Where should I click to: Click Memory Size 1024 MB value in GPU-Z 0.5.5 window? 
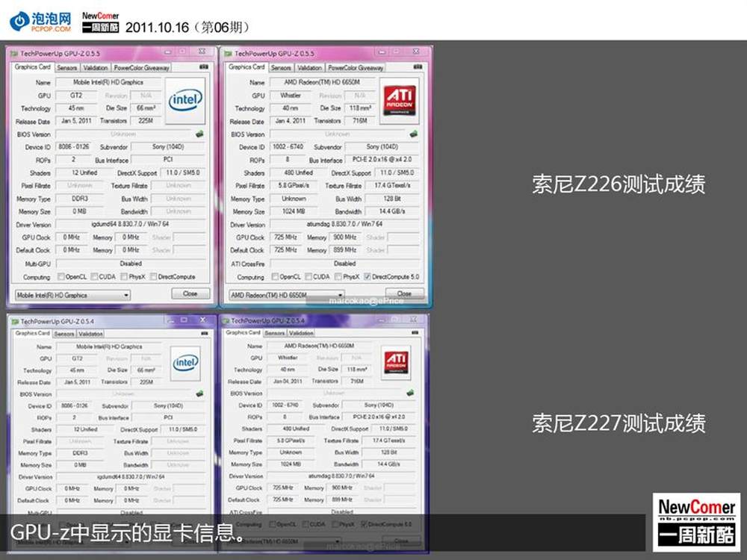coord(294,211)
